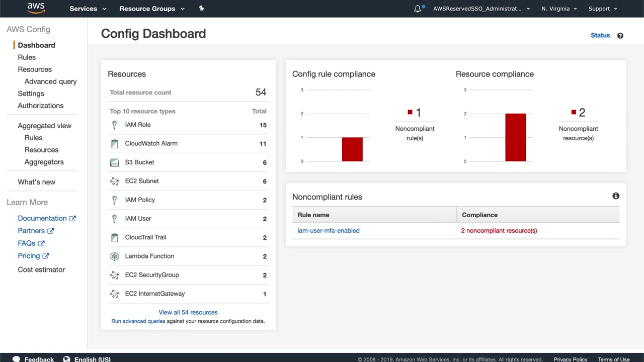
Task: Go to Aggregators in sidebar
Action: pos(44,162)
